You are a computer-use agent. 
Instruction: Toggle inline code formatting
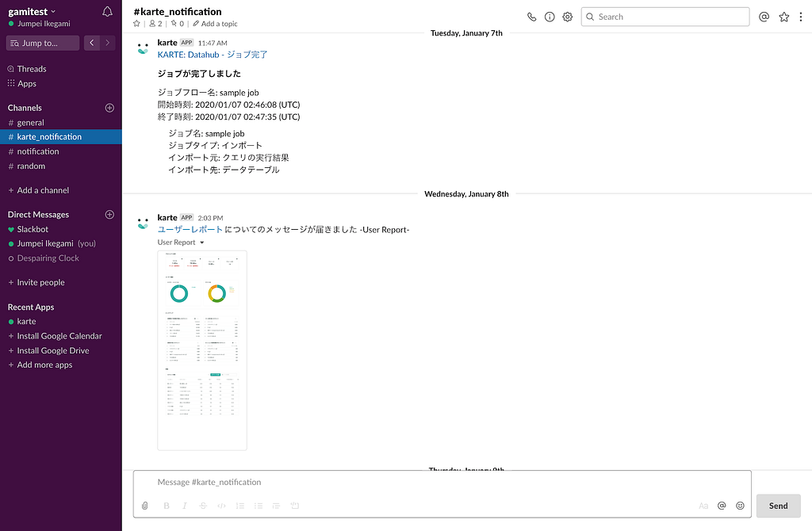[222, 506]
